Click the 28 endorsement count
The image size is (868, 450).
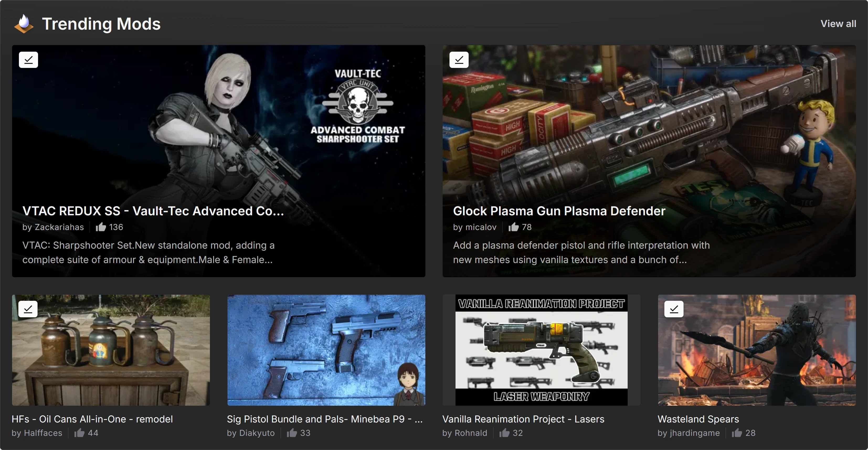(750, 433)
